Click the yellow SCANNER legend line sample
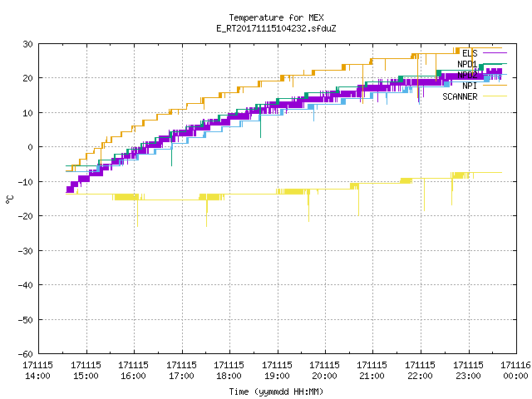 pos(495,96)
